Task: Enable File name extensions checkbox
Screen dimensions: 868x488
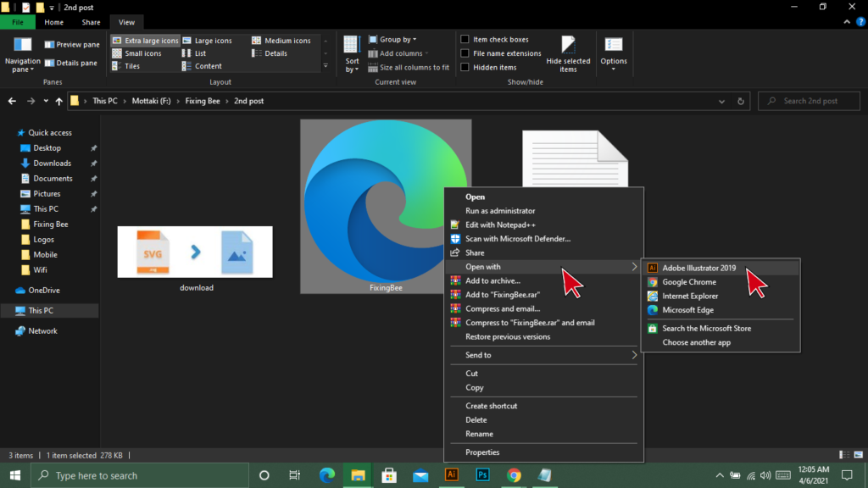Action: [x=465, y=53]
